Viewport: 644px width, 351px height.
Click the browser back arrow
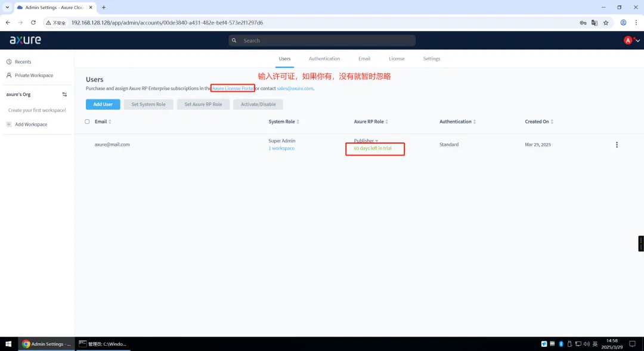(x=8, y=23)
